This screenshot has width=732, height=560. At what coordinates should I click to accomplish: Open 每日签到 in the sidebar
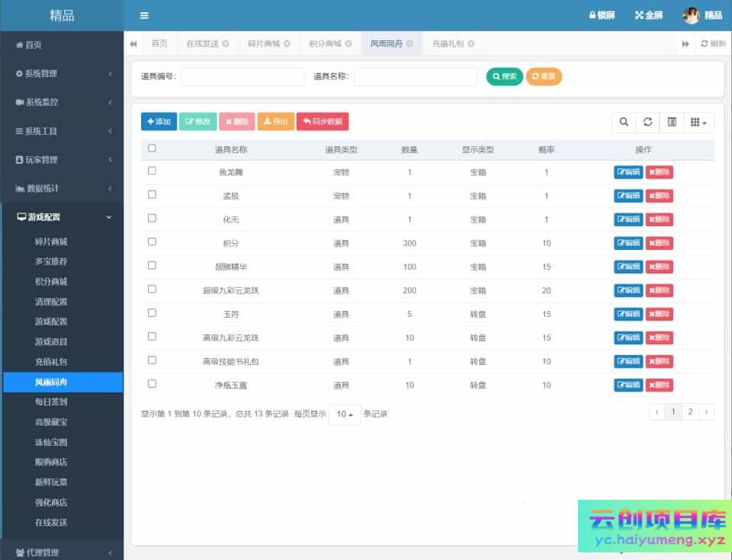click(x=51, y=402)
